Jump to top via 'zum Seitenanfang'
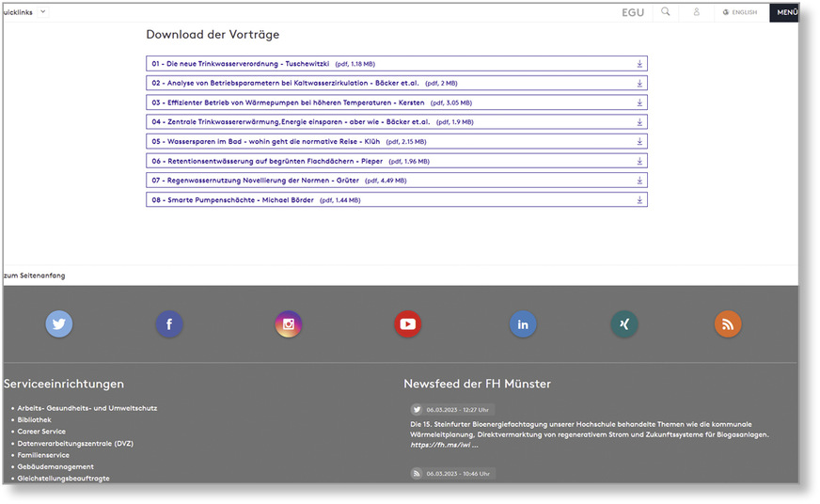 pyautogui.click(x=34, y=276)
